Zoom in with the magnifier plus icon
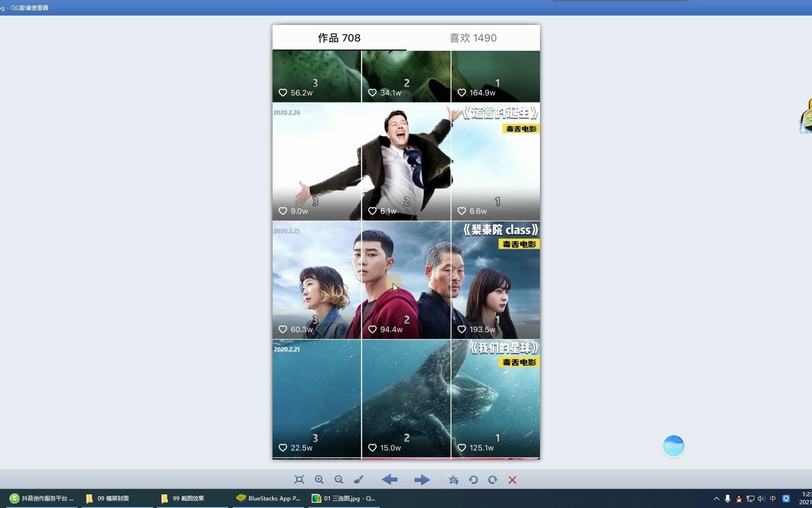This screenshot has width=812, height=508. 319,479
